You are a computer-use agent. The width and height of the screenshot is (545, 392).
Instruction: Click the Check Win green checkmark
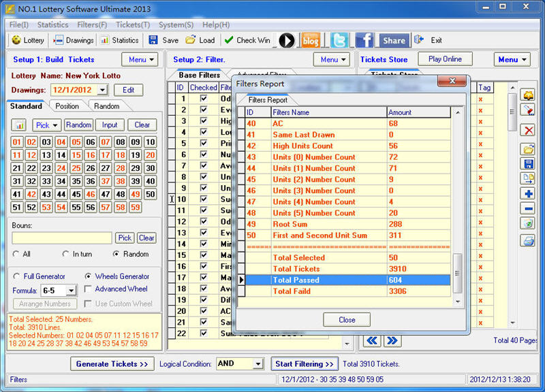[x=229, y=40]
